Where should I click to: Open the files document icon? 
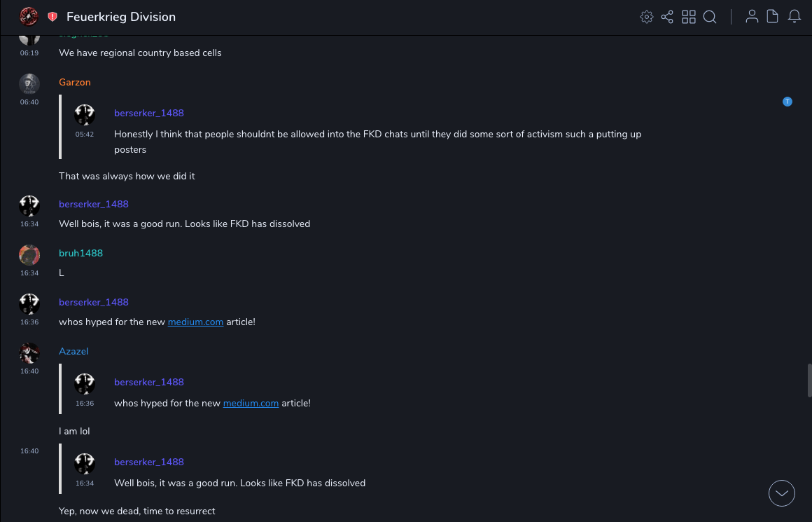coord(773,17)
